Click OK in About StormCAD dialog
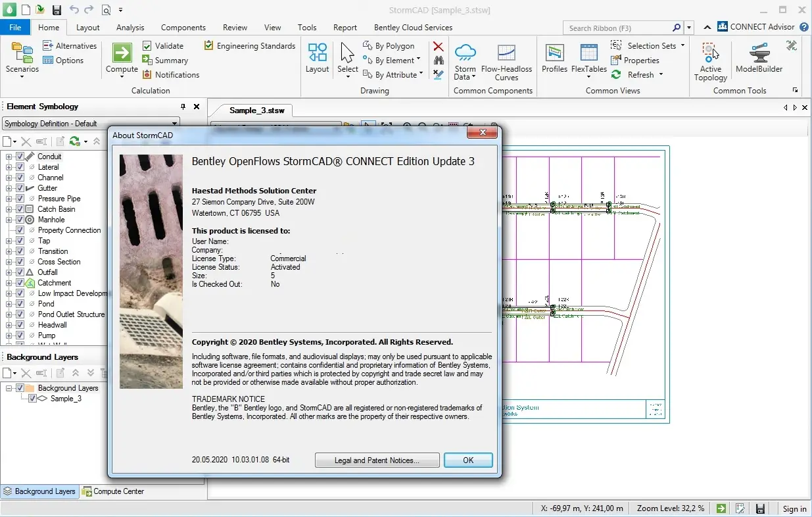The width and height of the screenshot is (812, 517). [x=468, y=460]
